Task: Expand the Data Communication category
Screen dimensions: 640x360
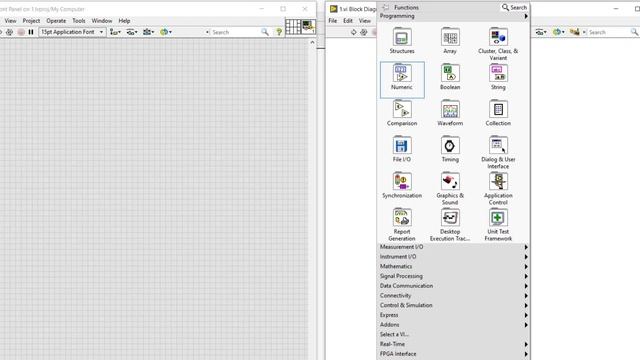Action: pyautogui.click(x=453, y=286)
